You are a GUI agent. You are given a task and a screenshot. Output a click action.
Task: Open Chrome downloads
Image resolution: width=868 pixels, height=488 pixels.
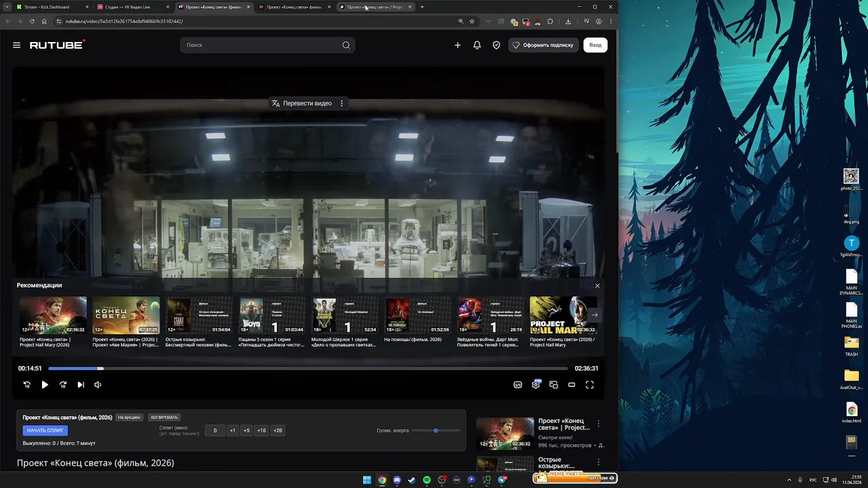point(568,21)
